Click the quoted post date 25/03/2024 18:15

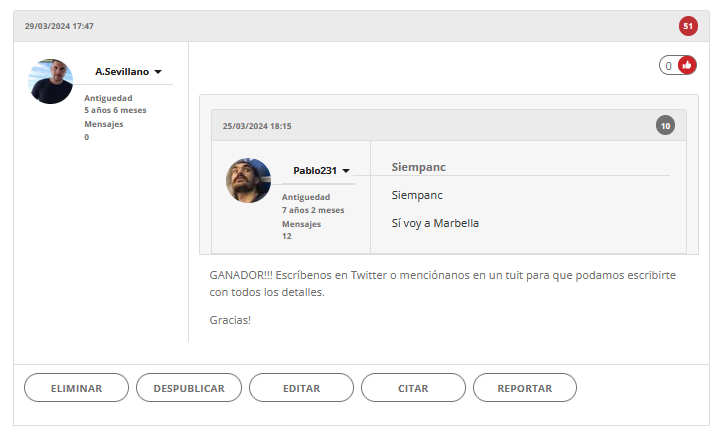coord(257,126)
